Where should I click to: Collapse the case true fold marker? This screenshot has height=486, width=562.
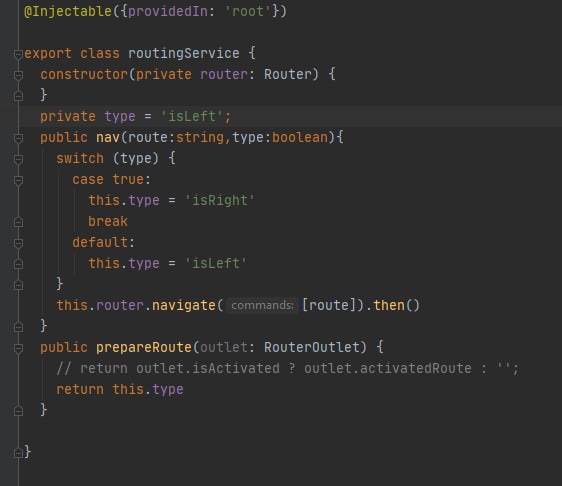click(x=18, y=180)
